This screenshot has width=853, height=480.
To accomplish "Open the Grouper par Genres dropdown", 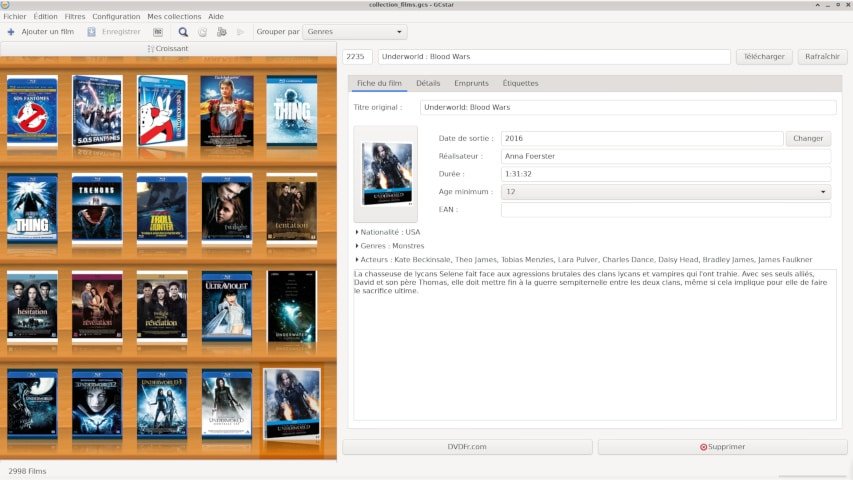I will [x=355, y=32].
